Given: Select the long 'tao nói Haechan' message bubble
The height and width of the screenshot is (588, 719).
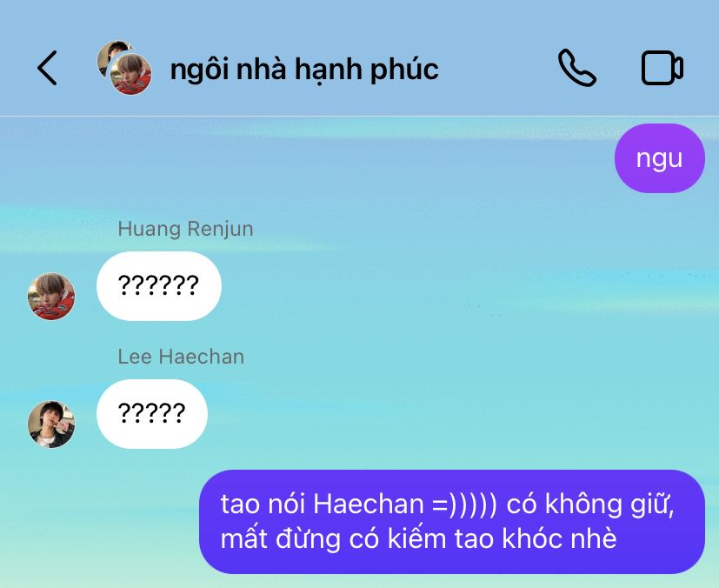Looking at the screenshot, I should [x=452, y=522].
